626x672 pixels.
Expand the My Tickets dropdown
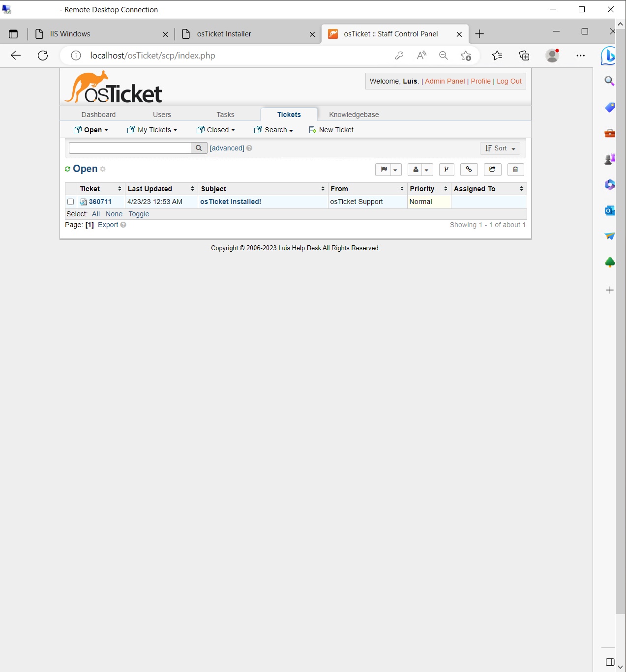coord(152,130)
